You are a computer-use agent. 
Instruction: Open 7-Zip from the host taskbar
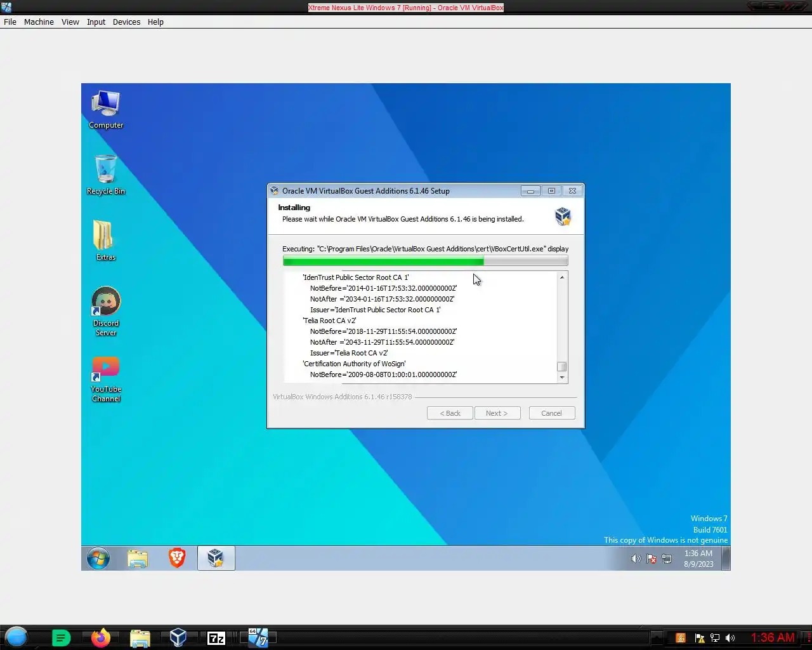click(x=217, y=638)
